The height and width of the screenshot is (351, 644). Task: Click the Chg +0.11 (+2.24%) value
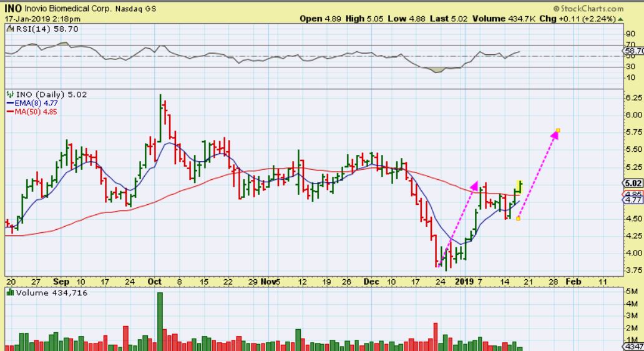pyautogui.click(x=577, y=19)
